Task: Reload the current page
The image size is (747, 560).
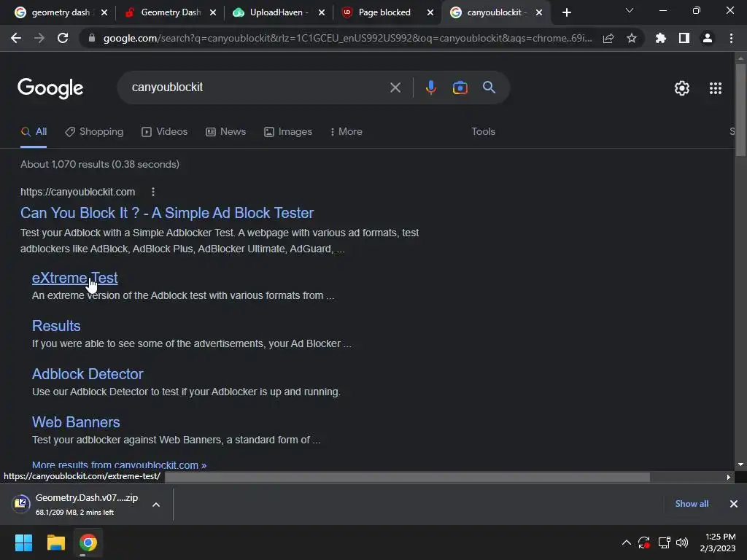Action: (x=63, y=38)
